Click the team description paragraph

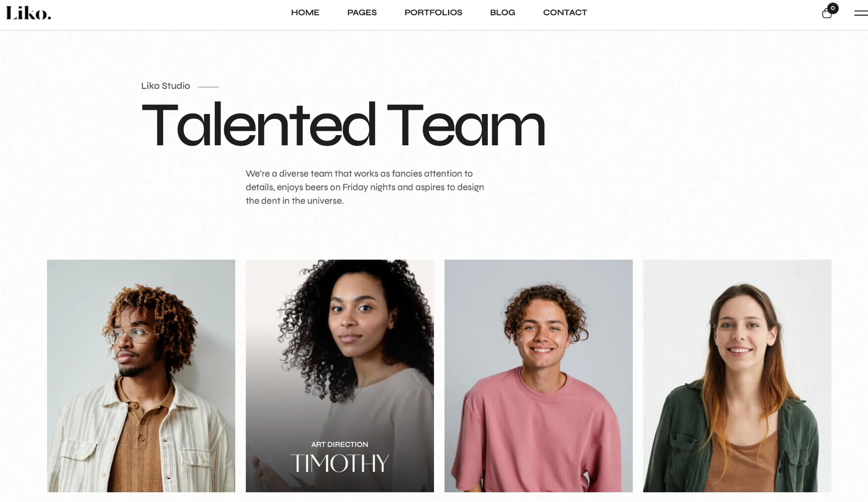(365, 187)
